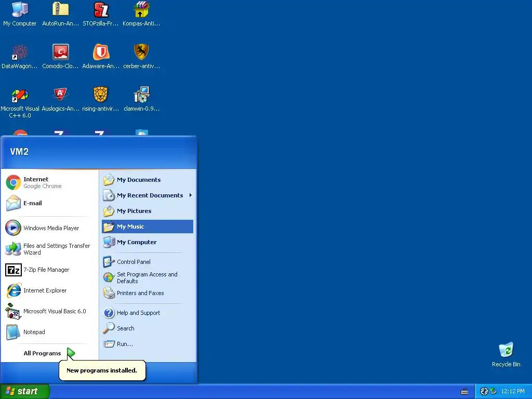This screenshot has height=399, width=532.
Task: Open the Recycle Bin
Action: pyautogui.click(x=506, y=354)
